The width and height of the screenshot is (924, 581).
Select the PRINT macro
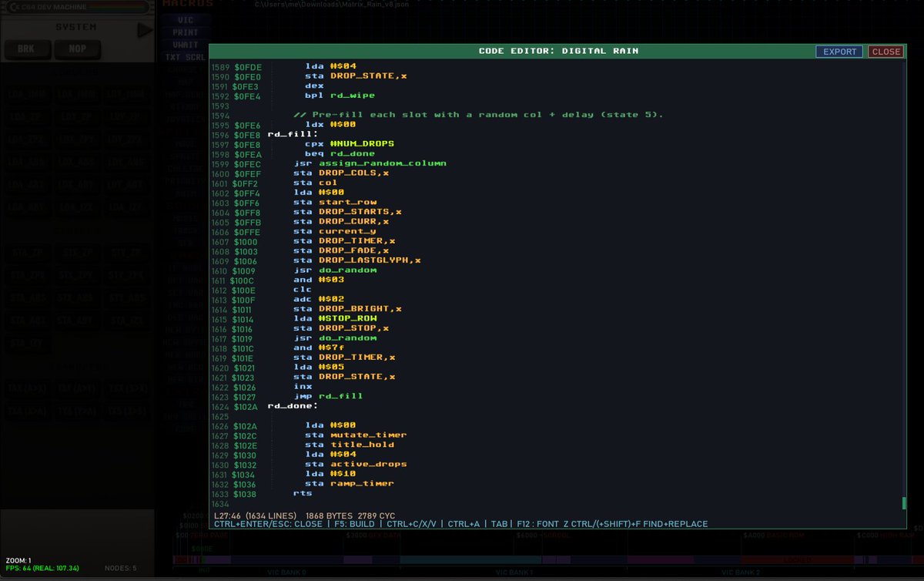coord(185,32)
